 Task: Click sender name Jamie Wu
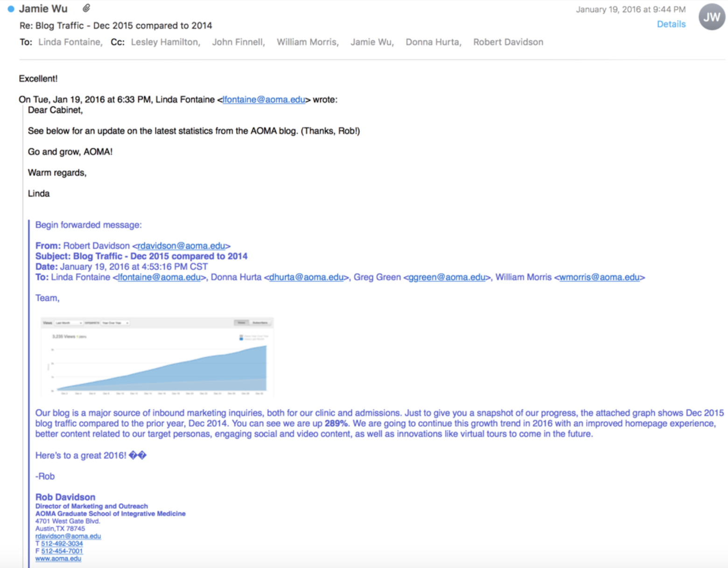(43, 9)
